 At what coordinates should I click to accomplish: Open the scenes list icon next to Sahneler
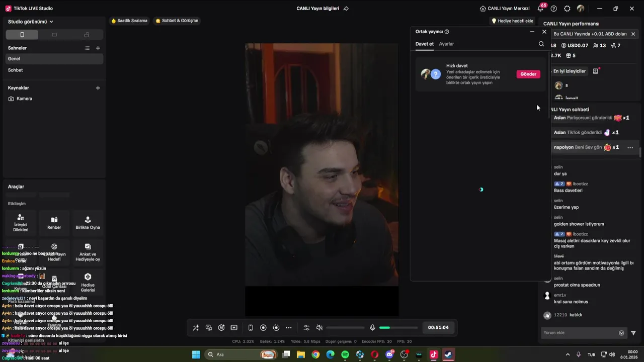point(87,48)
